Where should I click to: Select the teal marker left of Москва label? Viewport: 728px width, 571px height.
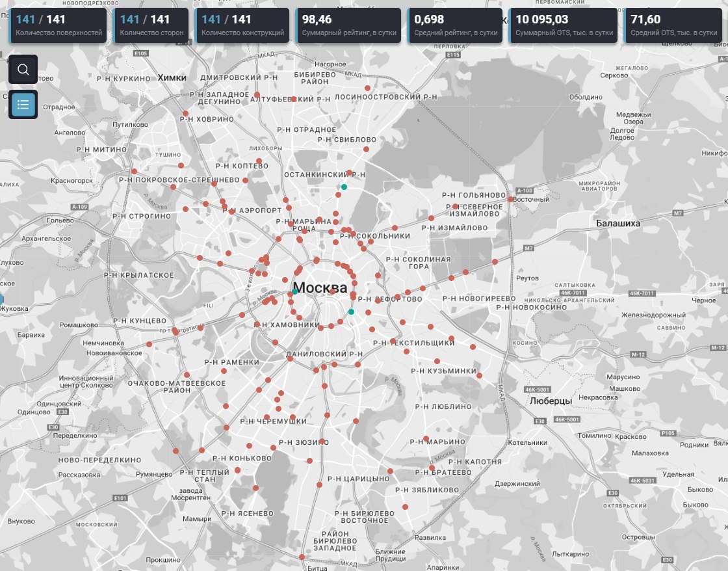[295, 291]
